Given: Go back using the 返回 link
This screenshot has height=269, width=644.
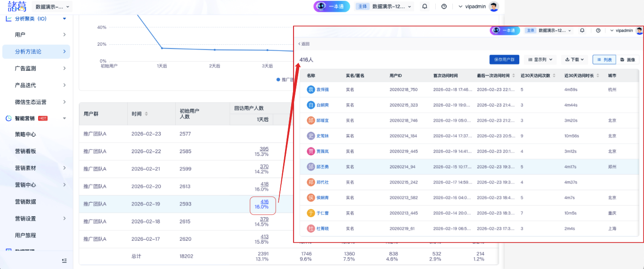Looking at the screenshot, I should (304, 44).
